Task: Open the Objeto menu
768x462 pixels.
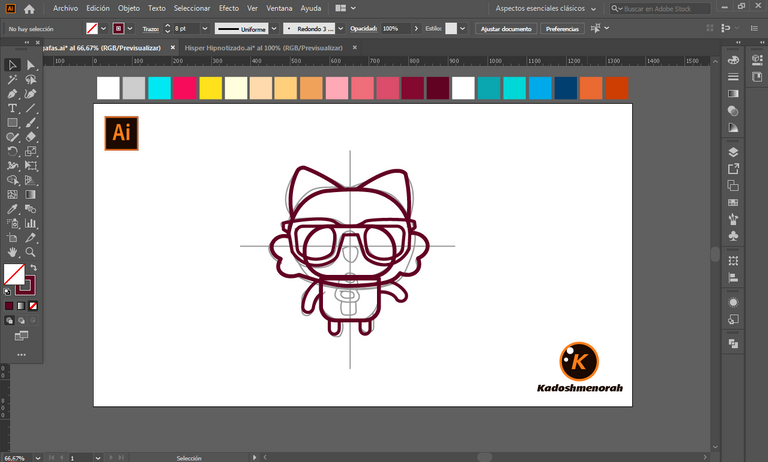Action: (x=129, y=8)
